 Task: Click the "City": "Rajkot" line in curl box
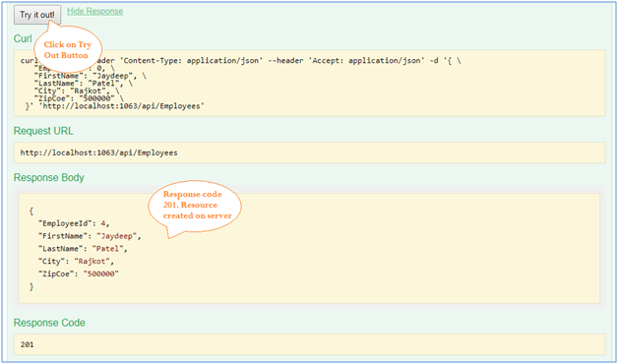pos(77,91)
